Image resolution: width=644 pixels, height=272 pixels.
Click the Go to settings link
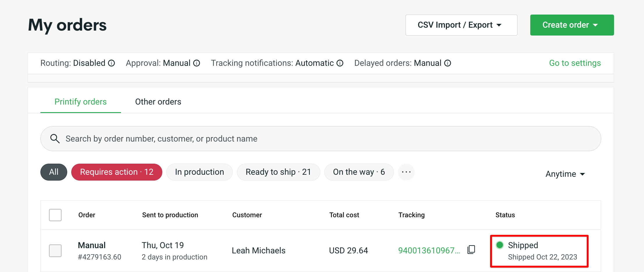pyautogui.click(x=574, y=63)
